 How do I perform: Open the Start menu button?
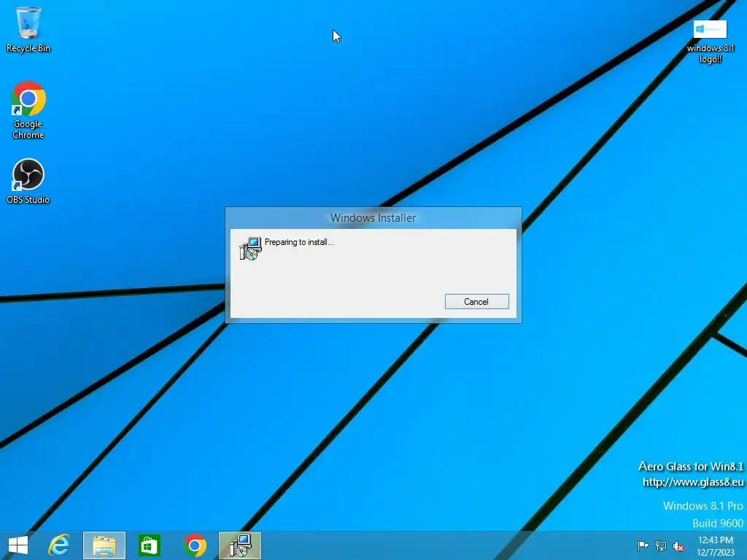click(x=18, y=545)
